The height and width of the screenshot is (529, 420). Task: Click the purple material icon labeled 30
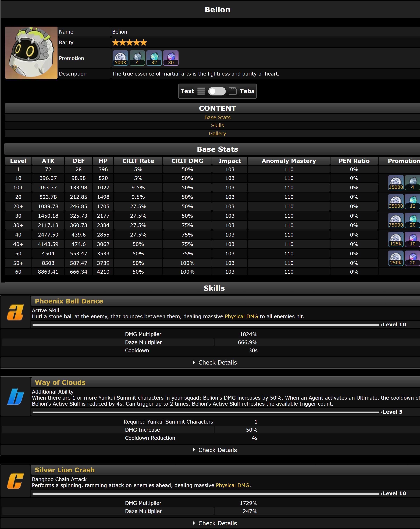pos(171,58)
